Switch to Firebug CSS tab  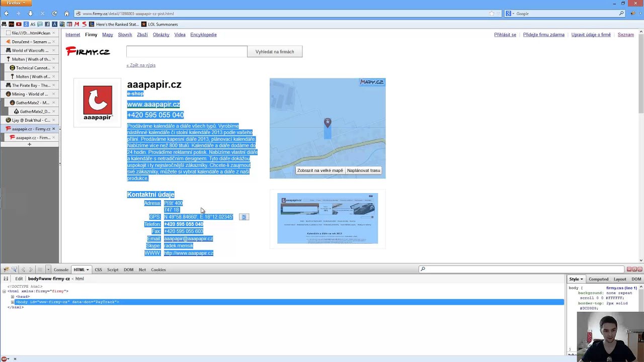(98, 270)
